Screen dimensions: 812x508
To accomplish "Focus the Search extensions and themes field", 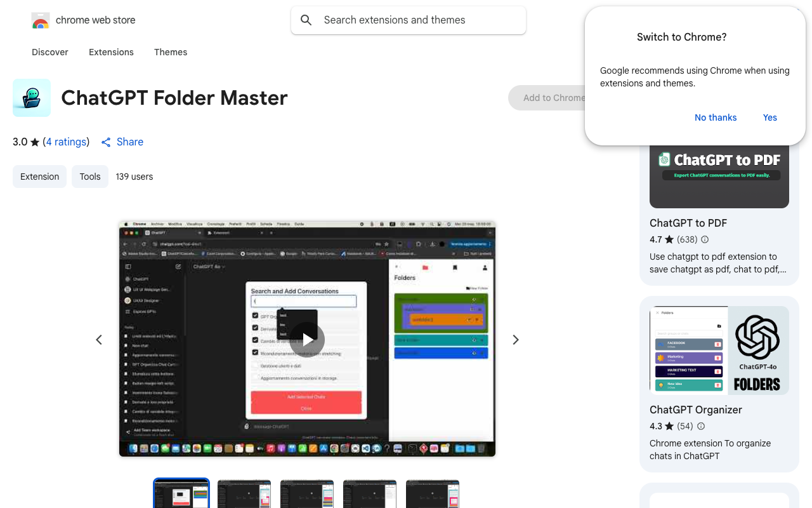I will [409, 20].
